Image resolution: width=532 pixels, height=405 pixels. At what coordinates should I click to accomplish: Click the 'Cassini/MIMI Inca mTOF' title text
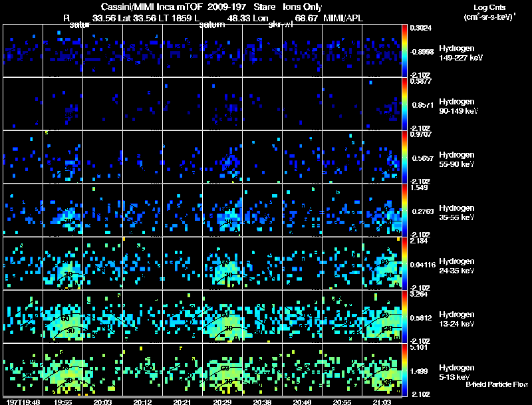pyautogui.click(x=152, y=7)
